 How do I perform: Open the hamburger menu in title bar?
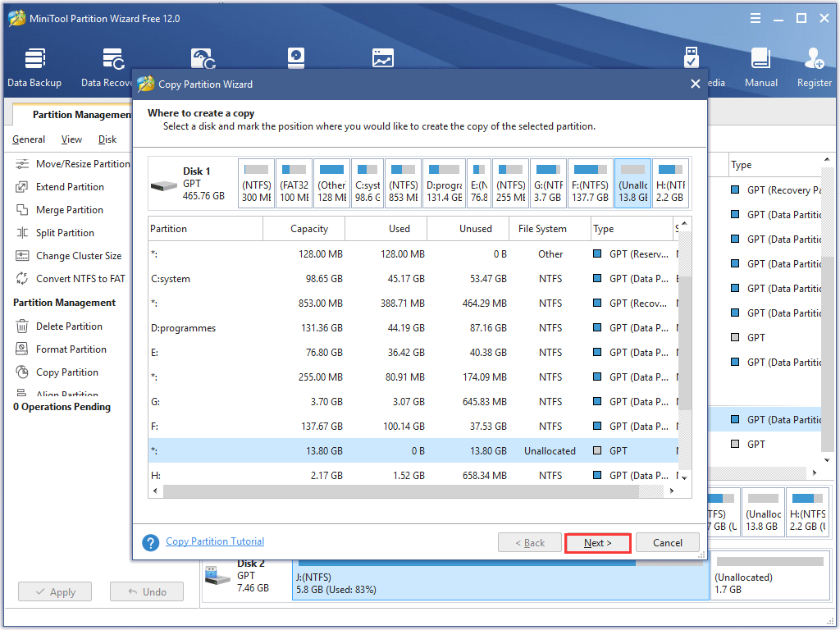756,18
